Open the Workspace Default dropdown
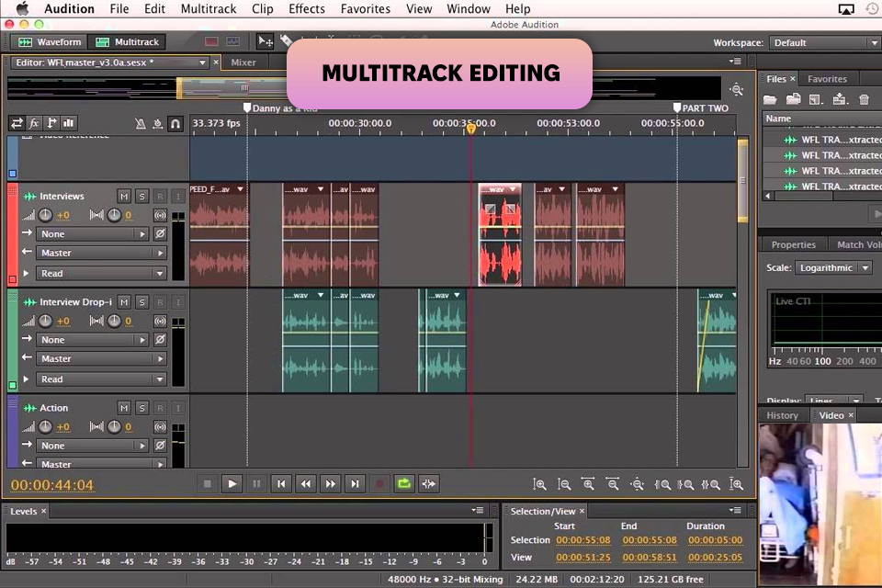The width and height of the screenshot is (882, 588). 824,42
